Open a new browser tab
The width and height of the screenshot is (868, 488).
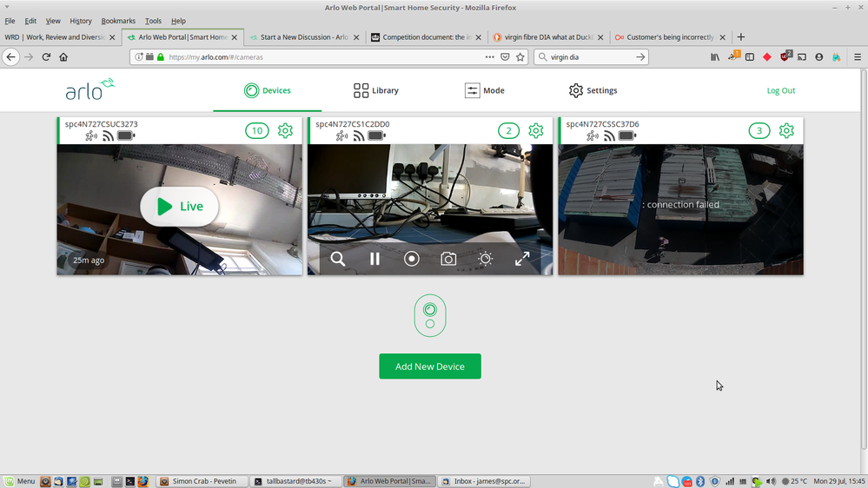(740, 37)
